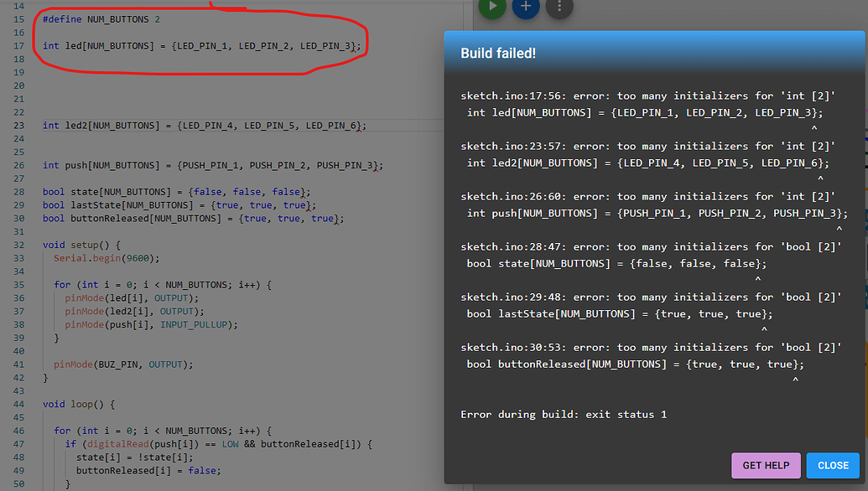Image resolution: width=868 pixels, height=491 pixels.
Task: Click line number 44 in the gutter
Action: coord(18,404)
